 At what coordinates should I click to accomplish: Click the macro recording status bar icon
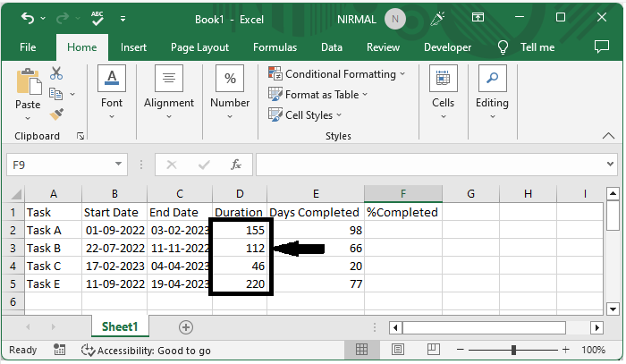pos(60,350)
